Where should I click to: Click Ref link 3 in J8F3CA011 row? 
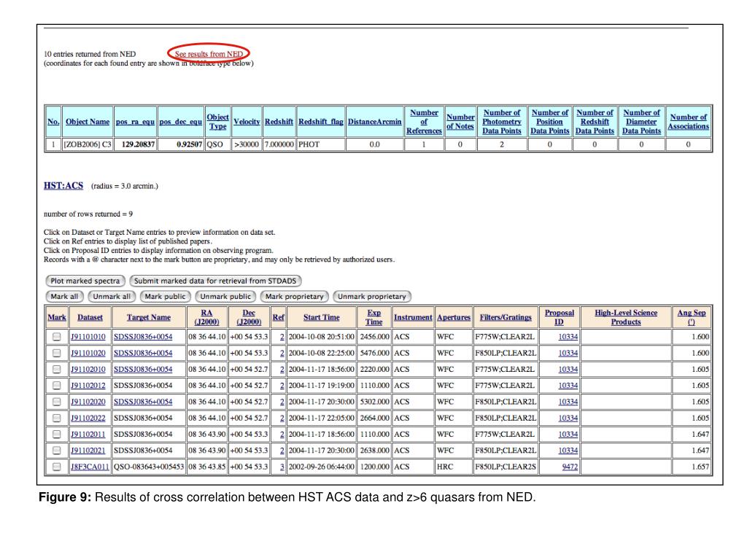(282, 467)
